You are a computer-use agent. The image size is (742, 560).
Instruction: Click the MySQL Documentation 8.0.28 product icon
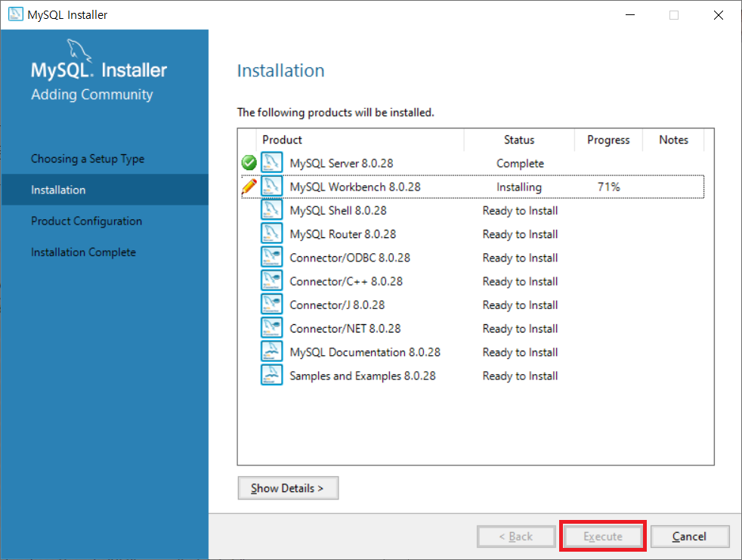pos(271,351)
